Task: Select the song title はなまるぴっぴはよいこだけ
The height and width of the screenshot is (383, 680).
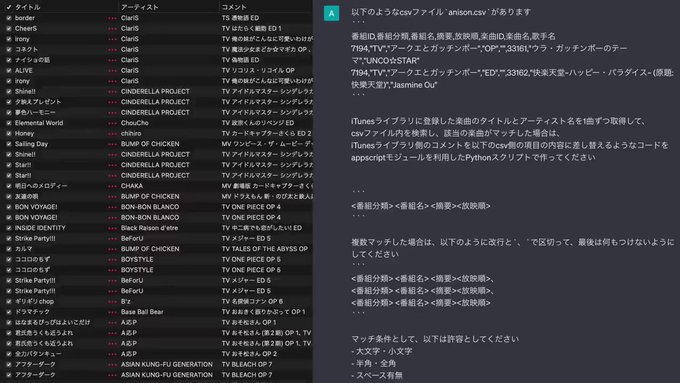Action: pos(52,323)
